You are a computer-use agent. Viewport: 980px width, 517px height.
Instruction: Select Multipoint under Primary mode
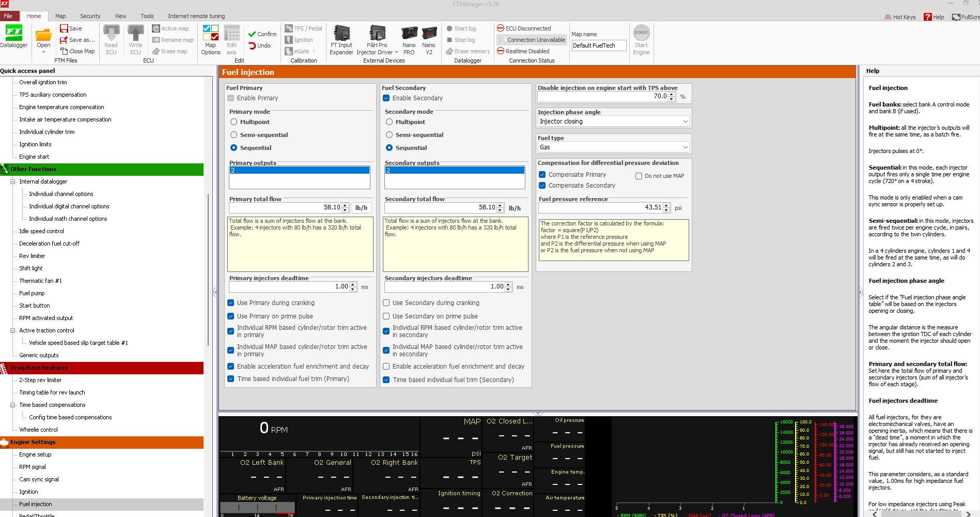click(234, 122)
